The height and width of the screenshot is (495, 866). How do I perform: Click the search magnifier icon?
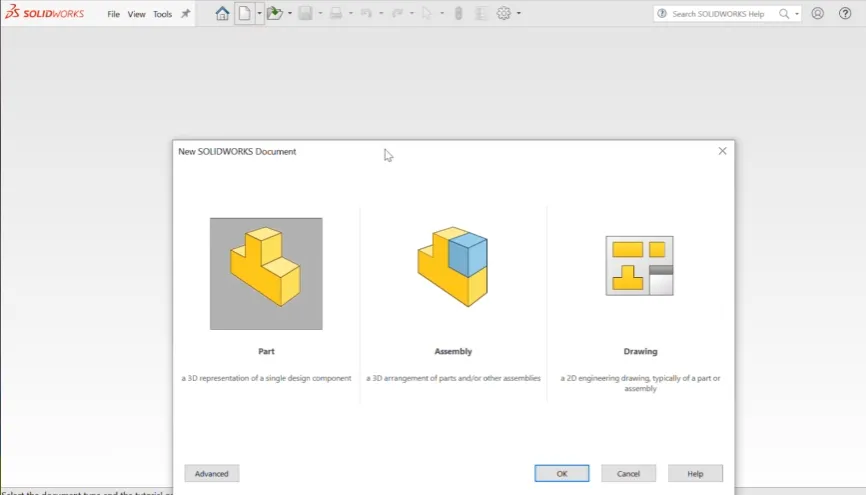pos(784,14)
